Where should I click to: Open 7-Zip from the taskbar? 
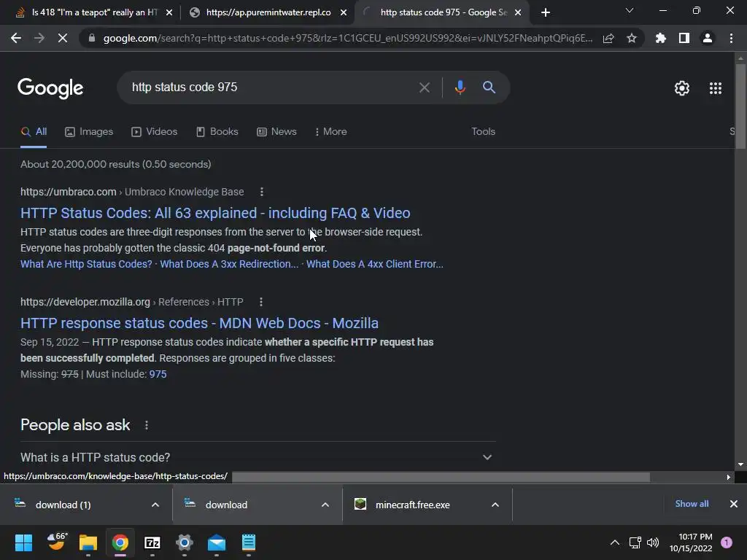pos(152,542)
